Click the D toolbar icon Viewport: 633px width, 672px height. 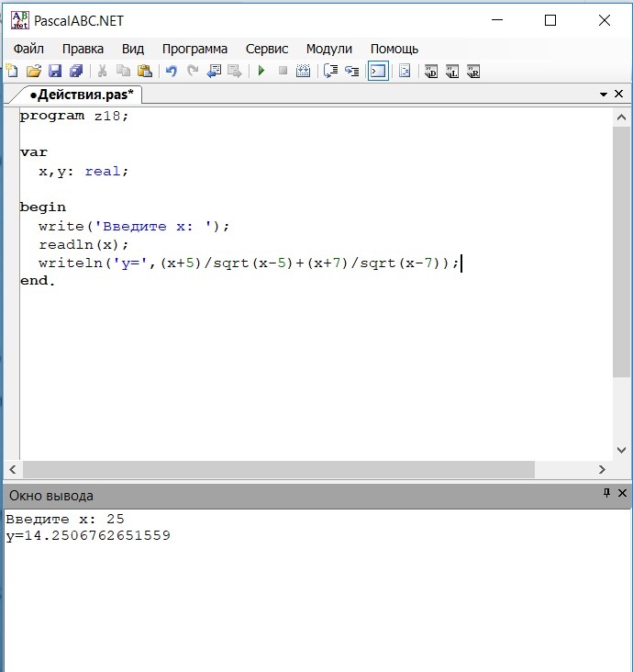tap(431, 71)
